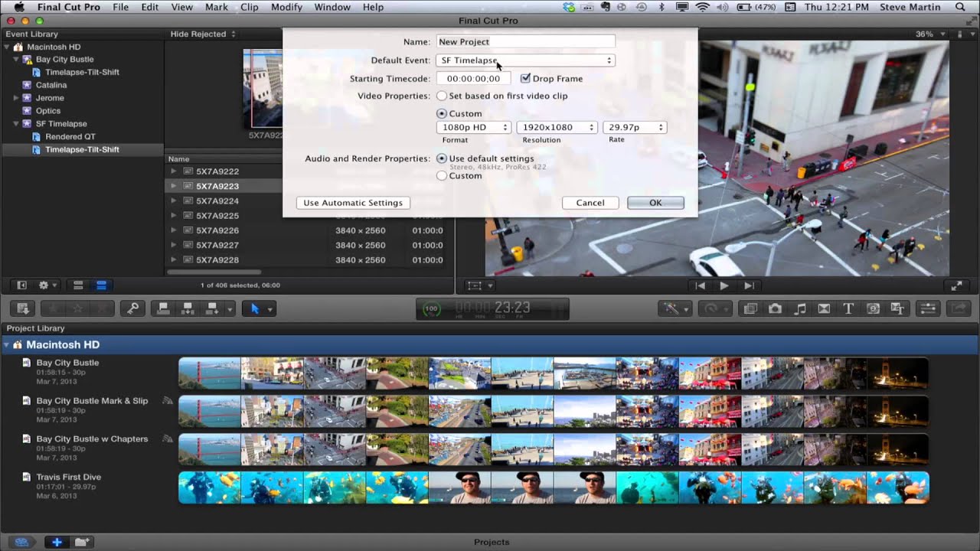Click the viewer full screen icon
Viewport: 980px width, 551px height.
tap(956, 285)
